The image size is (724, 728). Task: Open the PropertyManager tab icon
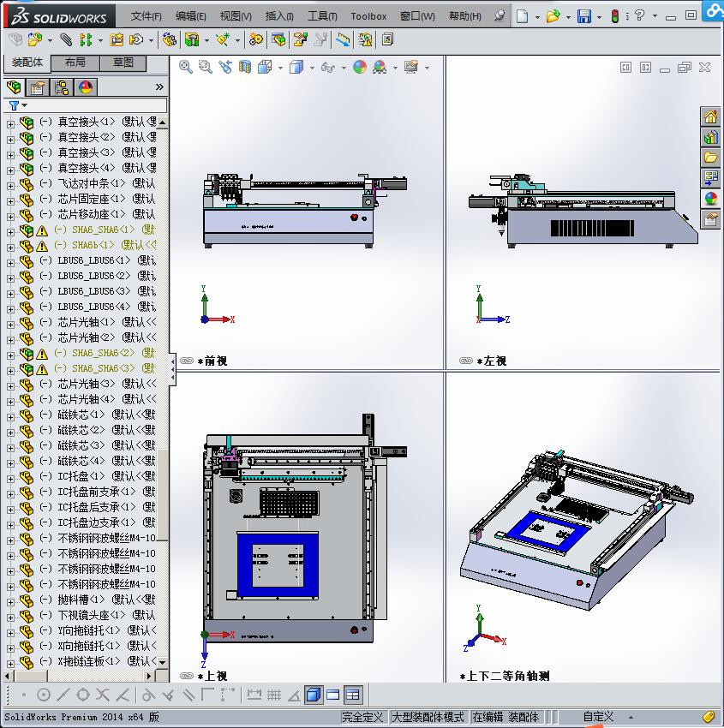pyautogui.click(x=38, y=87)
